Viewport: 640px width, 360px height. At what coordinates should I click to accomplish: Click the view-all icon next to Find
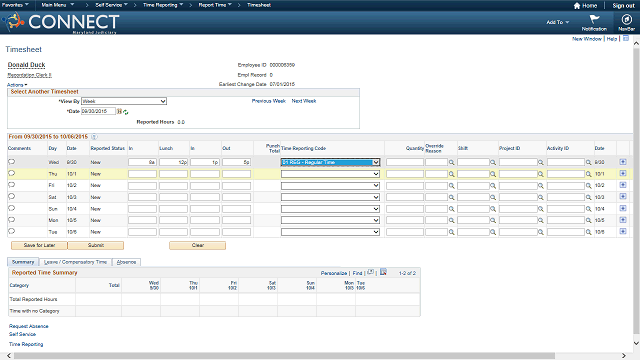pos(371,272)
